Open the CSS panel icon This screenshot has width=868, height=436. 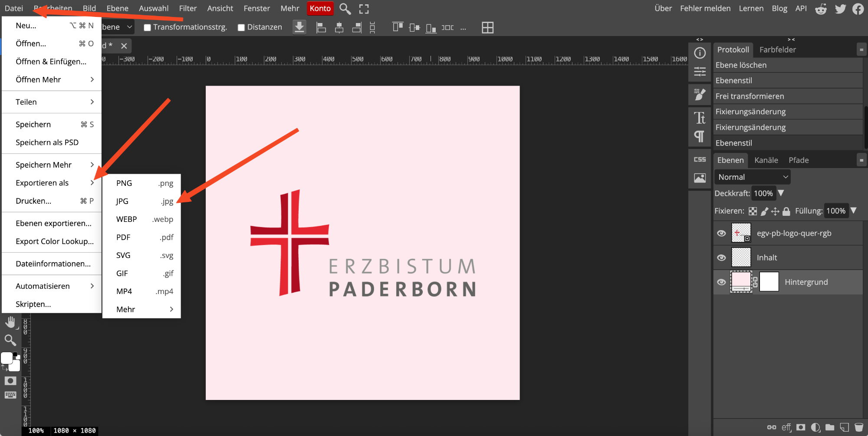point(700,159)
